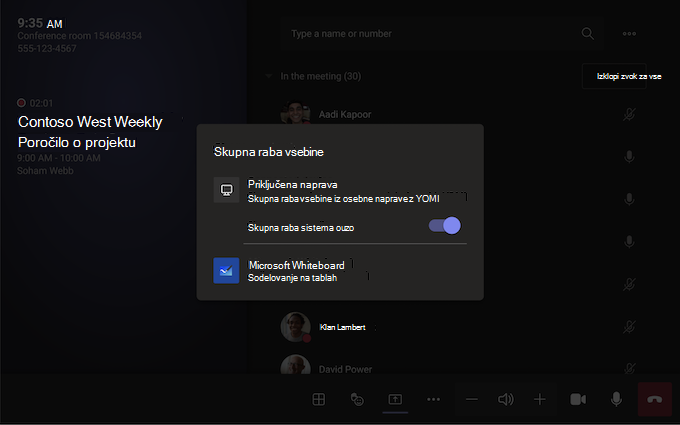Click Kian Lambert's muted microphone icon
Viewport: 680px width, 425px height.
pos(629,327)
